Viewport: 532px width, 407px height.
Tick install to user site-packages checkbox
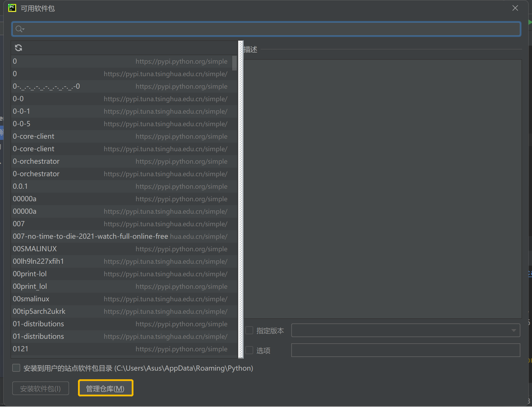(16, 368)
